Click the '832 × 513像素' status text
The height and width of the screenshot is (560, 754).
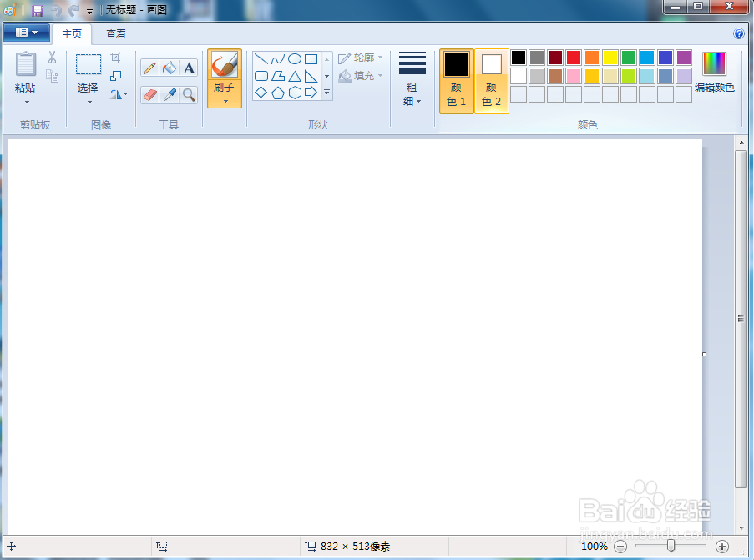355,547
